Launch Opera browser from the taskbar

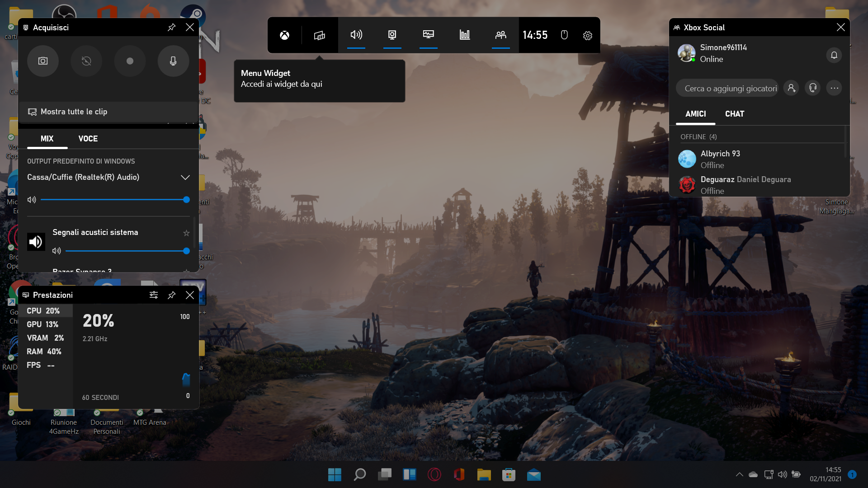click(x=434, y=474)
